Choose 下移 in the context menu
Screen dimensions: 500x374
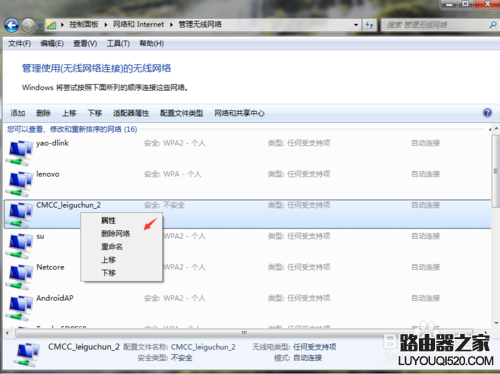coord(108,273)
